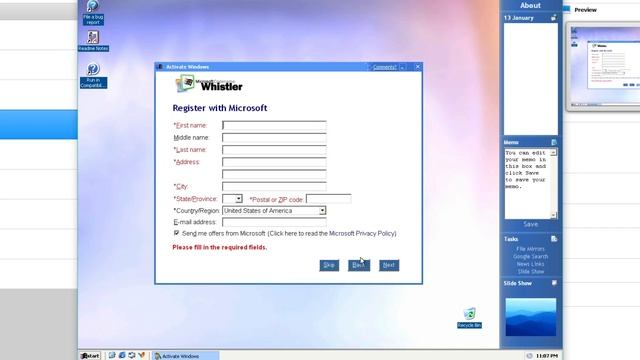
Task: Click inside the memo text box
Action: point(527,184)
